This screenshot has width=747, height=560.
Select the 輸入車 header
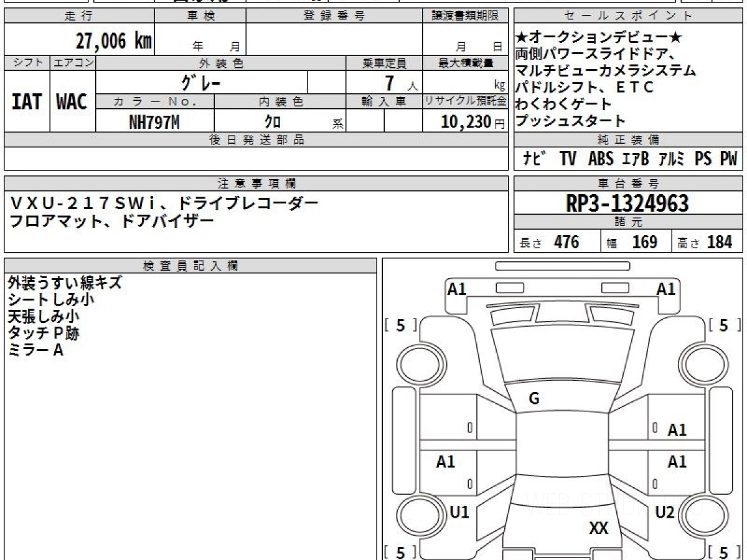pyautogui.click(x=384, y=101)
